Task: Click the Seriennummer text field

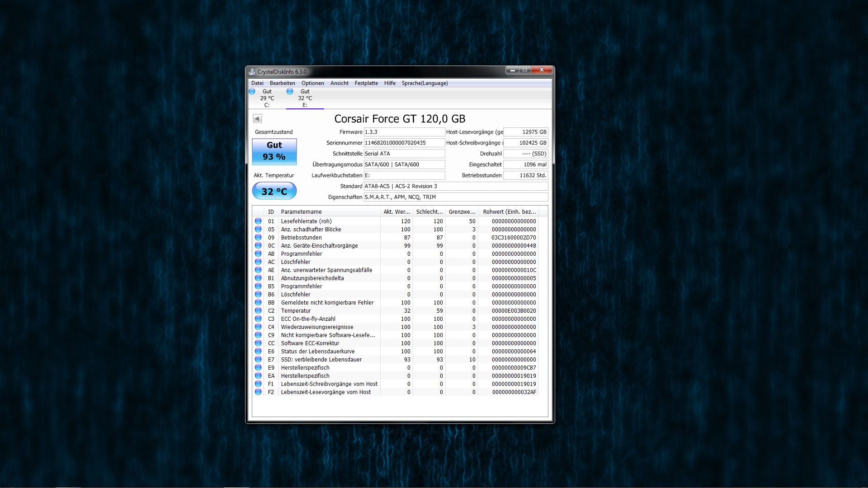Action: pyautogui.click(x=404, y=143)
